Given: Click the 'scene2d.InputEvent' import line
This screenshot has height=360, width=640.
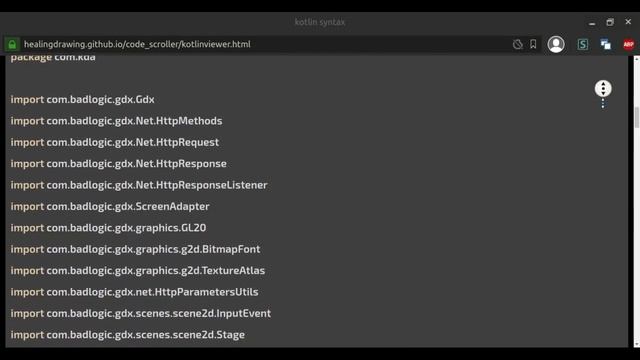Looking at the screenshot, I should (x=140, y=313).
